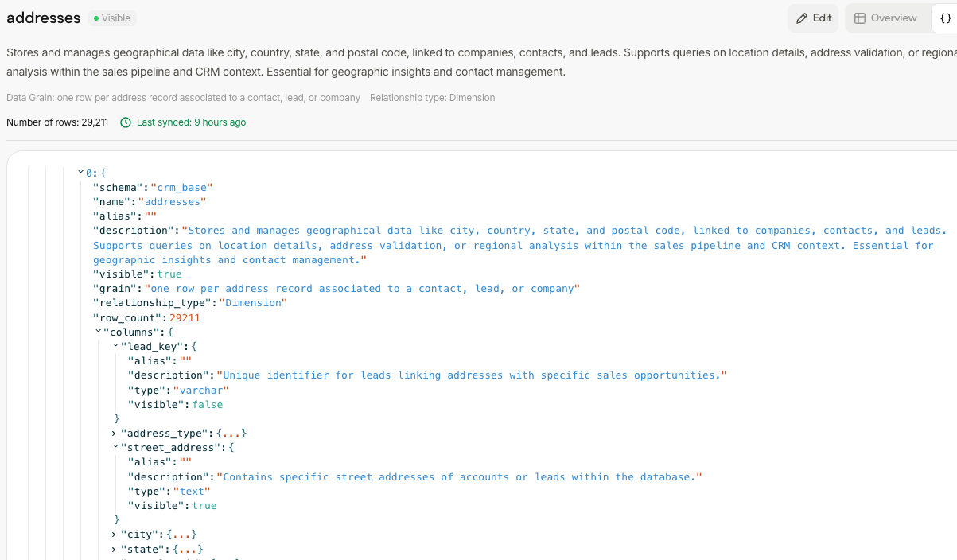The image size is (957, 560).
Task: Click the "varchar" type value
Action: [201, 390]
